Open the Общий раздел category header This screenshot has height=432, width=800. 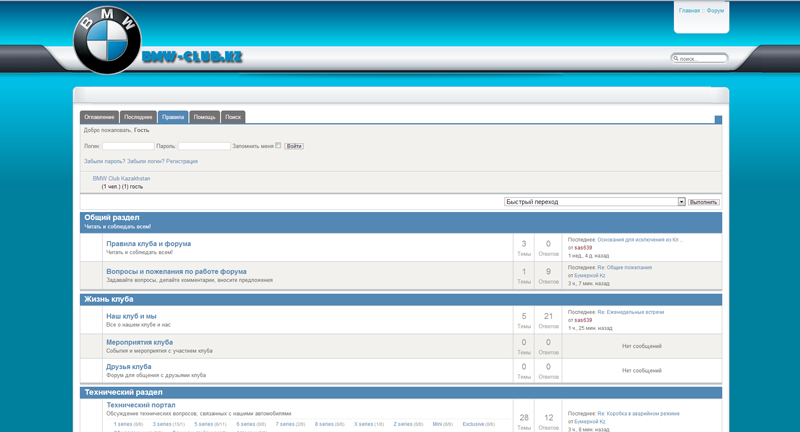tap(112, 218)
